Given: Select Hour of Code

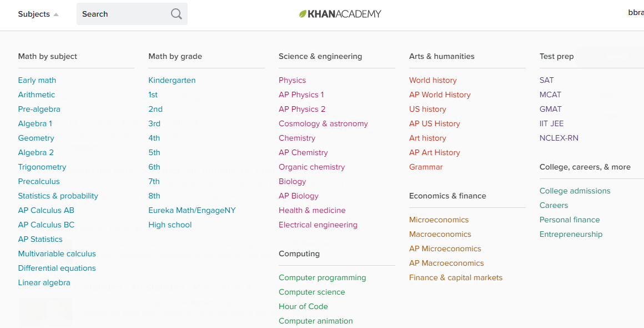Looking at the screenshot, I should pyautogui.click(x=303, y=306).
